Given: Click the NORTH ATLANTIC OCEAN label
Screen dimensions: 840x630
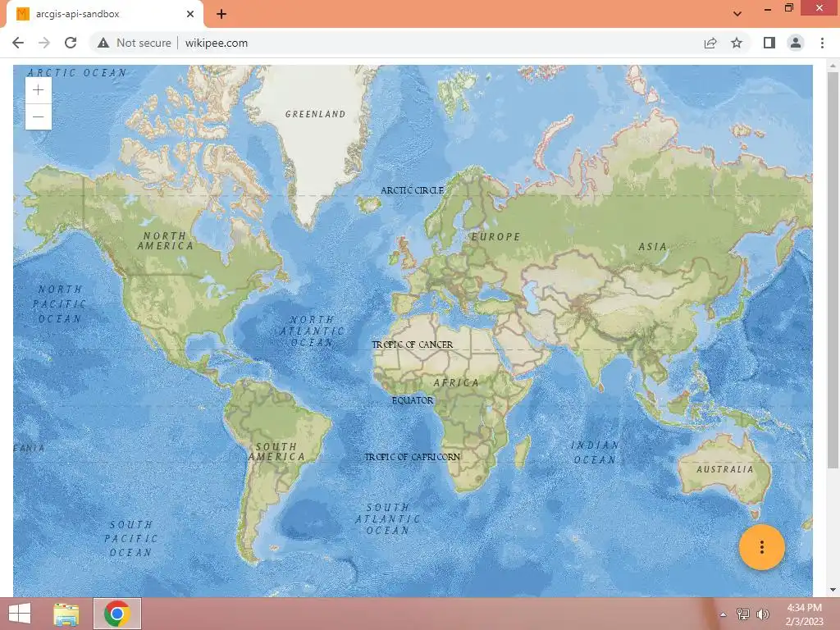Looking at the screenshot, I should (313, 331).
